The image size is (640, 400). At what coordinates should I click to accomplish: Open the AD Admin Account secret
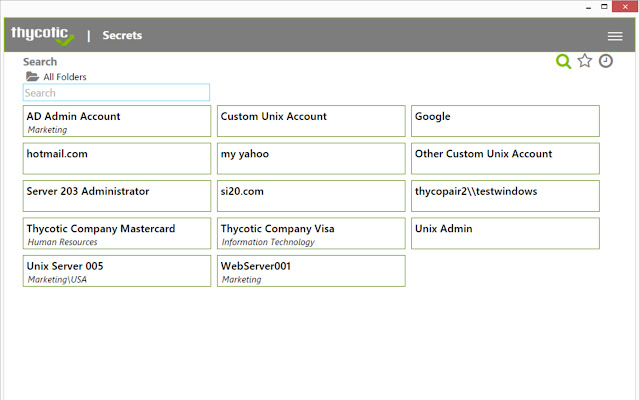pyautogui.click(x=117, y=121)
